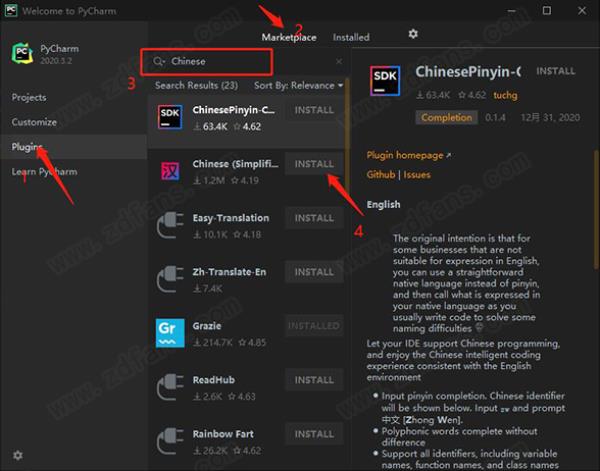Click the tuchg vendor link
Image resolution: width=600 pixels, height=471 pixels.
pyautogui.click(x=505, y=95)
